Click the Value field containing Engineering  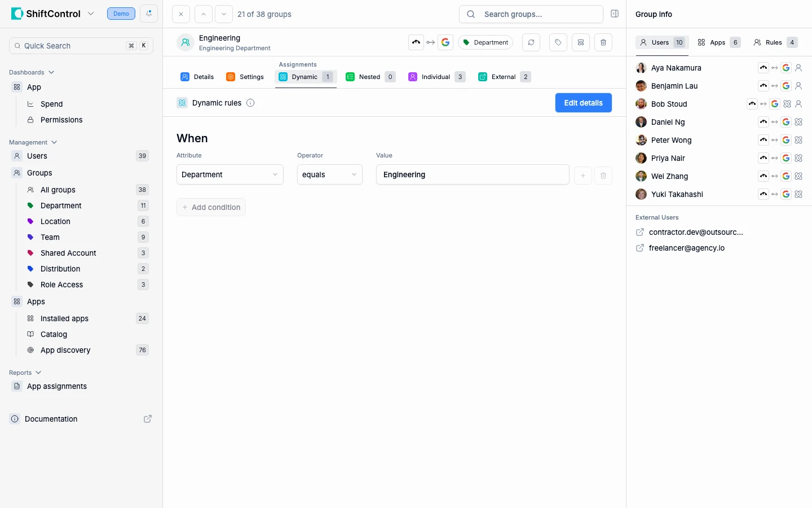tap(472, 174)
